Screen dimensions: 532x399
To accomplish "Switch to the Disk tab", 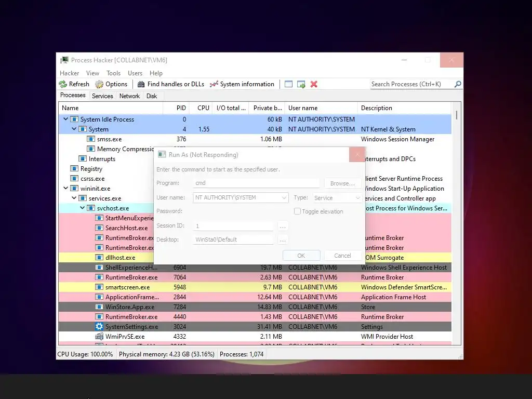I will 152,96.
